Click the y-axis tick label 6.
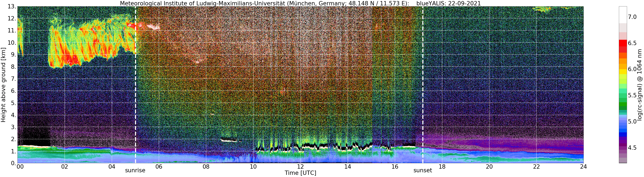 click(14, 91)
